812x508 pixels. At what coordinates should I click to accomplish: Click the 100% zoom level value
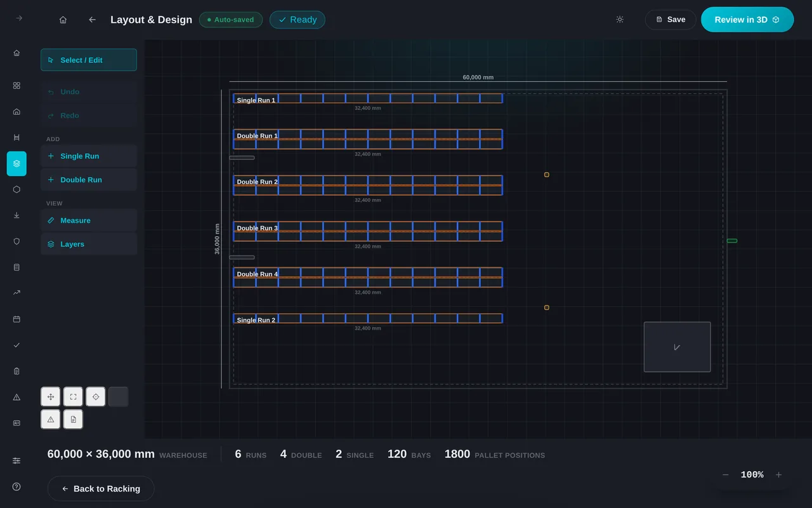pyautogui.click(x=752, y=475)
